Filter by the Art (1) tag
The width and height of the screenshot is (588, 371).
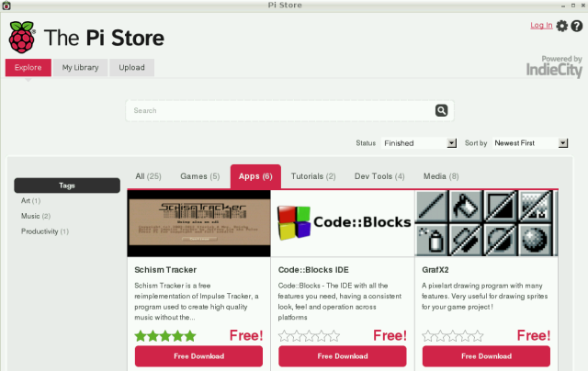pos(30,201)
